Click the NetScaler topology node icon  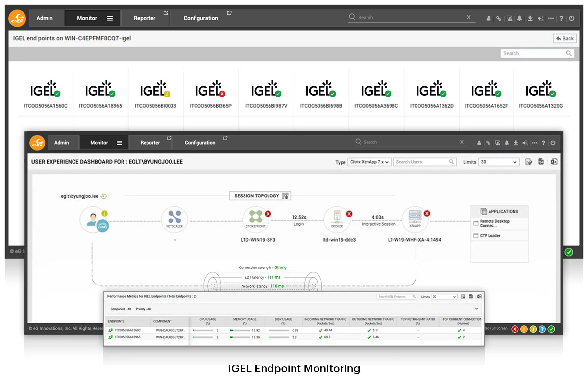(x=175, y=219)
